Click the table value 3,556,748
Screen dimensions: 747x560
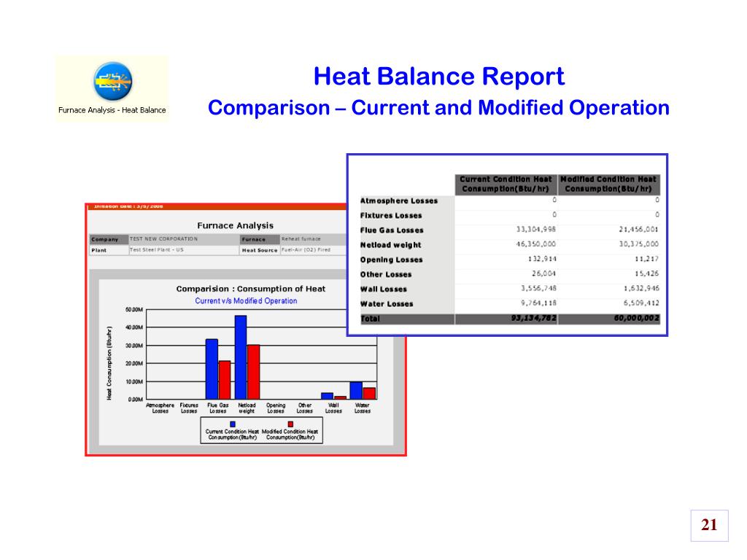pos(538,289)
